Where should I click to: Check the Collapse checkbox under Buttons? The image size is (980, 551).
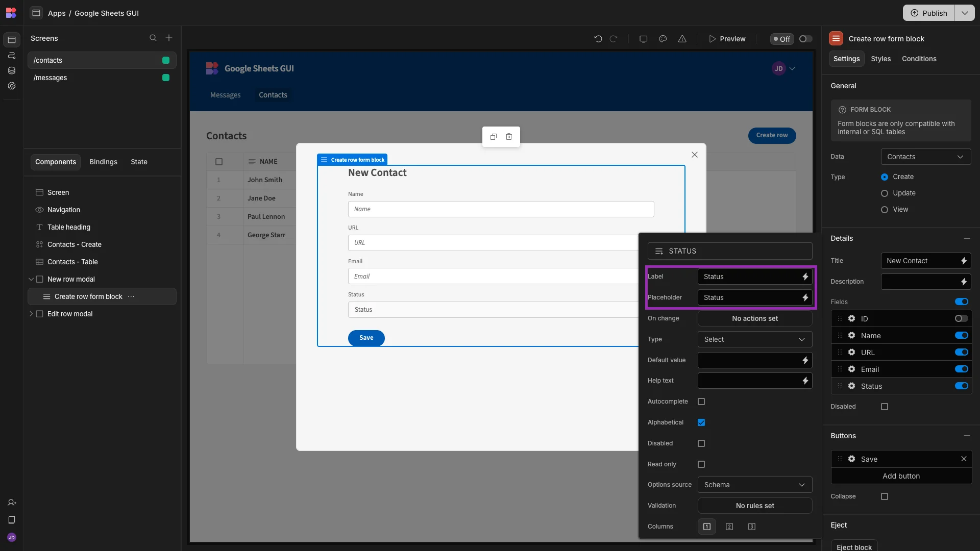pos(885,496)
